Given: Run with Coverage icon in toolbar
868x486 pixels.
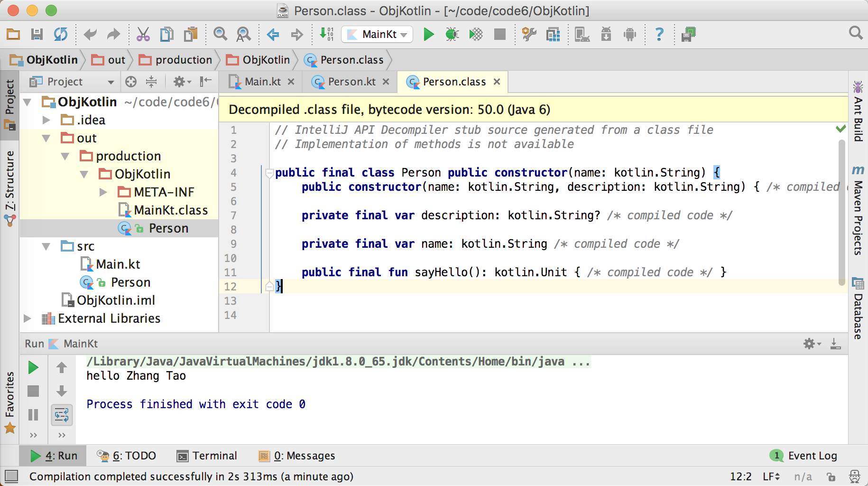Looking at the screenshot, I should pyautogui.click(x=476, y=34).
